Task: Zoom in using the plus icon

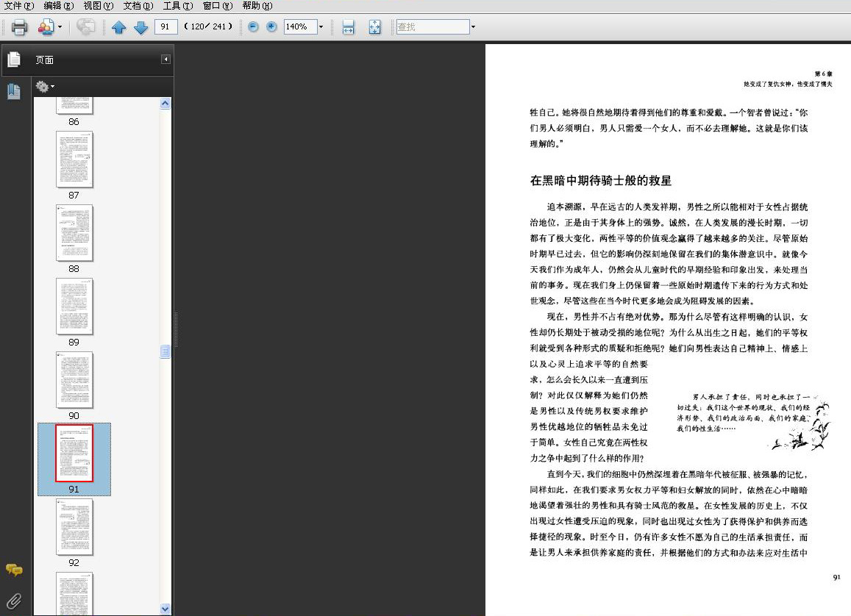Action: pos(271,26)
